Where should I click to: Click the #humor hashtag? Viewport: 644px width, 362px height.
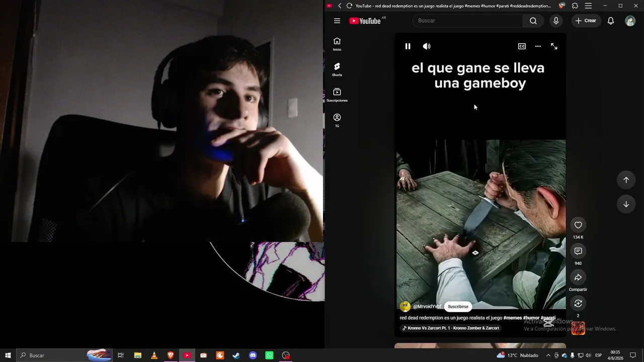[531, 318]
